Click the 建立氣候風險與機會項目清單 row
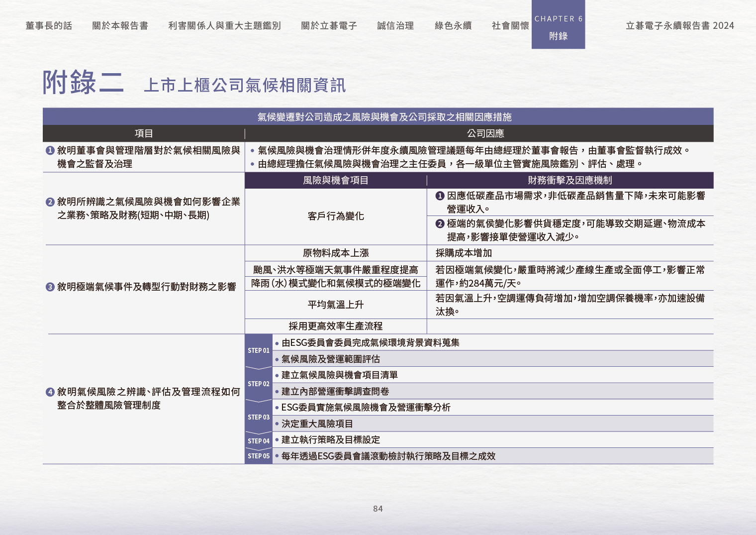Image resolution: width=756 pixels, height=535 pixels. click(493, 375)
